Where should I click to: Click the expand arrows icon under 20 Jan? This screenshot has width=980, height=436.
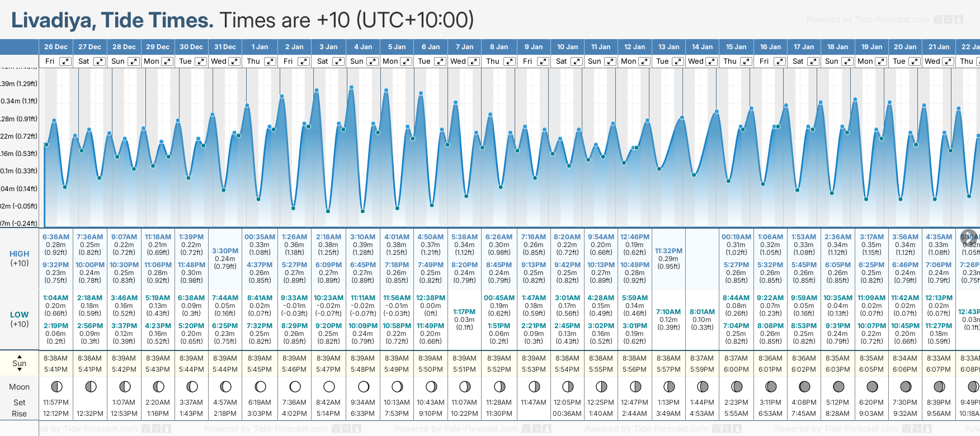[x=915, y=61]
